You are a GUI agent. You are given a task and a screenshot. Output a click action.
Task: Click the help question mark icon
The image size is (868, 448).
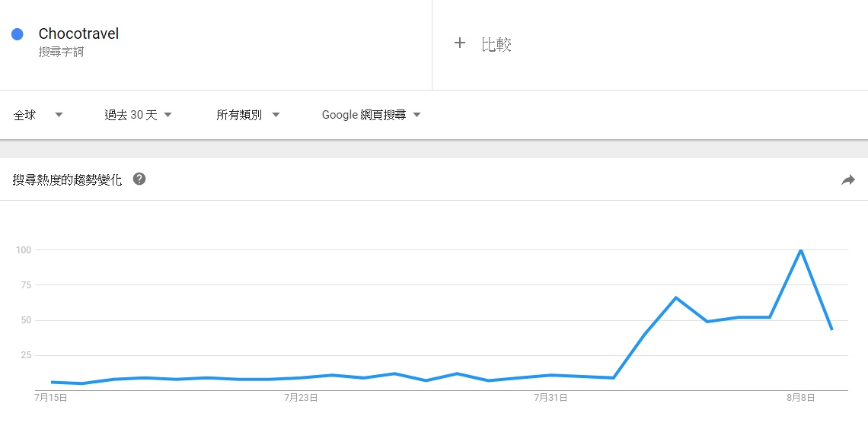[139, 180]
